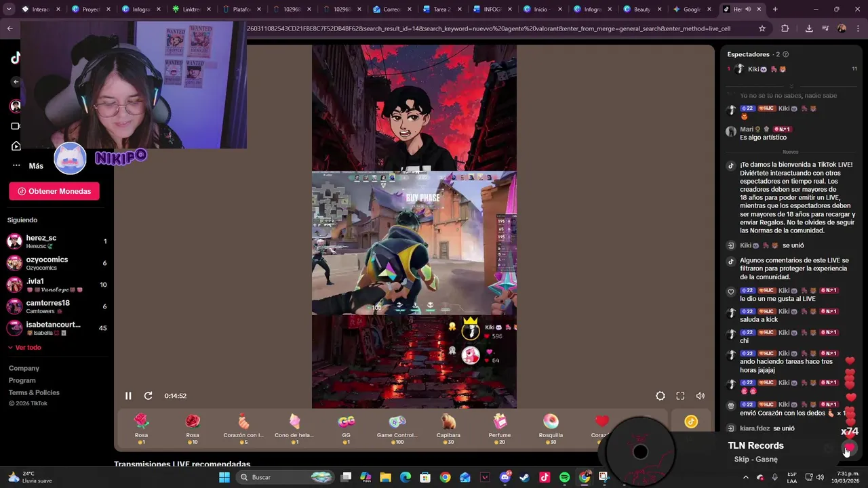868x488 pixels.
Task: Send the Rosa gift costing 1 coin
Action: pyautogui.click(x=141, y=429)
